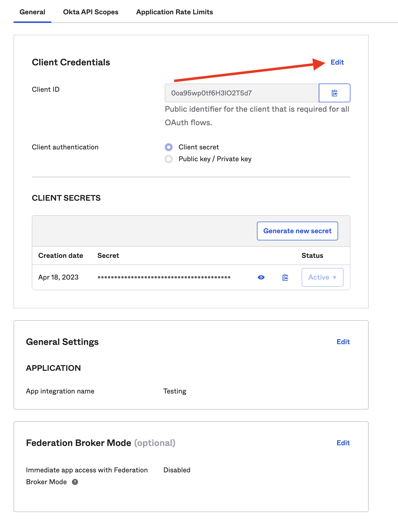
Task: Click the Status column header
Action: (x=312, y=256)
